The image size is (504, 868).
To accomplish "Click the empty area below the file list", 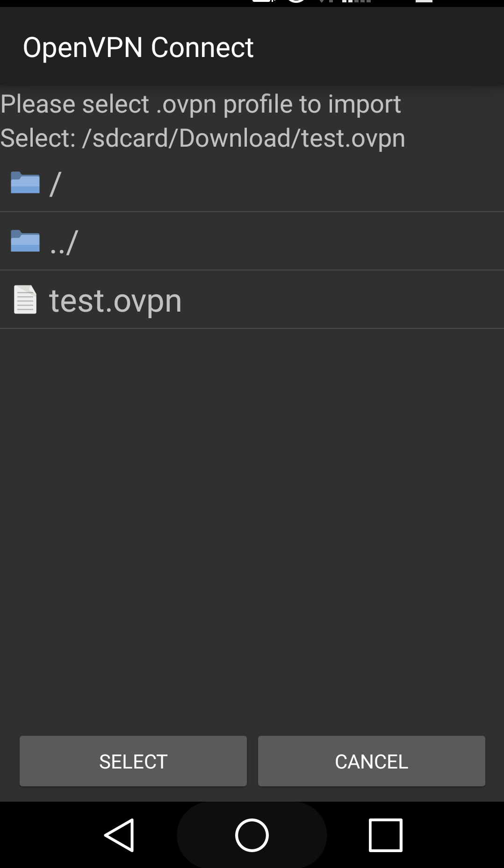I will pyautogui.click(x=252, y=528).
